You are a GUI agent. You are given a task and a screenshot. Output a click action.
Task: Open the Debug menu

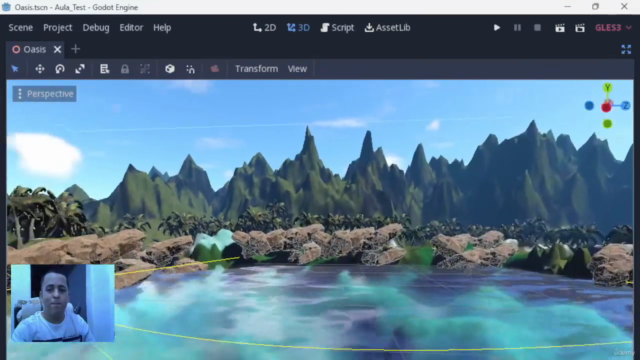(96, 27)
